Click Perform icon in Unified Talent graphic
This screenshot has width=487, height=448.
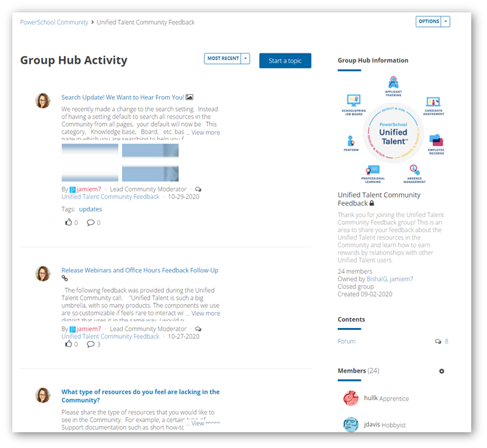point(351,141)
